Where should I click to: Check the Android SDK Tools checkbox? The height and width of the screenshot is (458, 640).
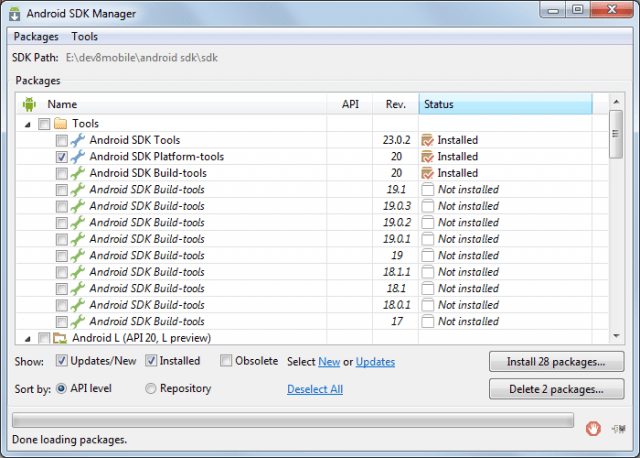(62, 140)
